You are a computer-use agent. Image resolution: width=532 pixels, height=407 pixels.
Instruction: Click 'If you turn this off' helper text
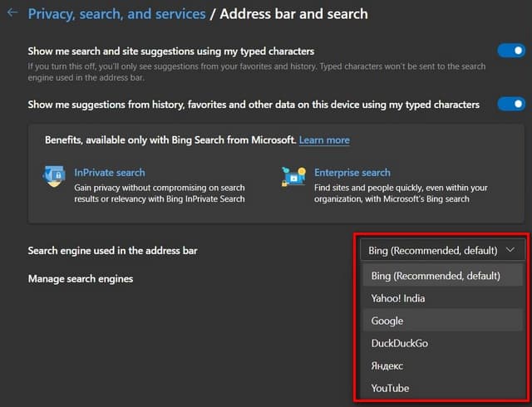click(x=257, y=71)
